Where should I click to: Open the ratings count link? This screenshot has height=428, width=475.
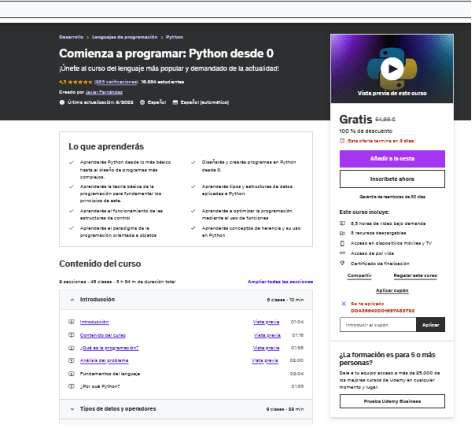click(116, 82)
